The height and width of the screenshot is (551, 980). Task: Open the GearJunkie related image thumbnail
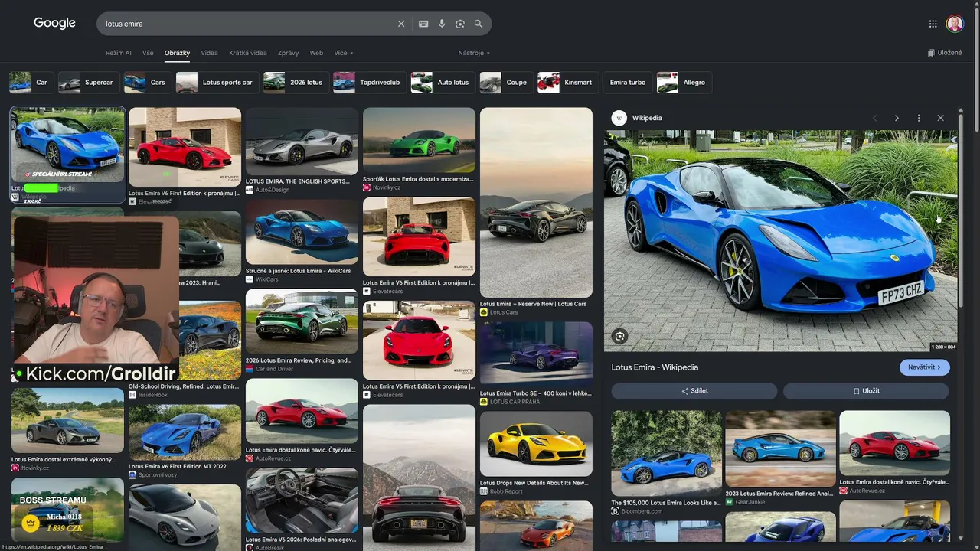point(780,448)
